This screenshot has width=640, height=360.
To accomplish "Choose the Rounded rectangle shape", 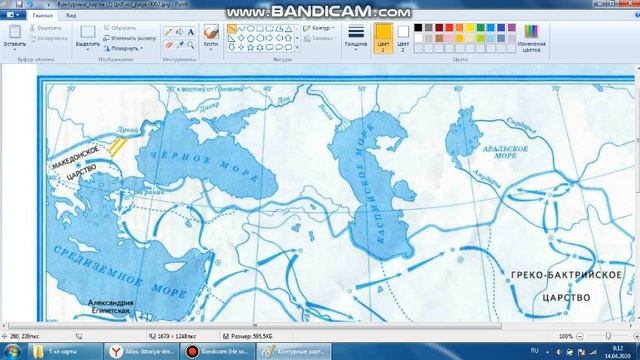I will tap(269, 29).
